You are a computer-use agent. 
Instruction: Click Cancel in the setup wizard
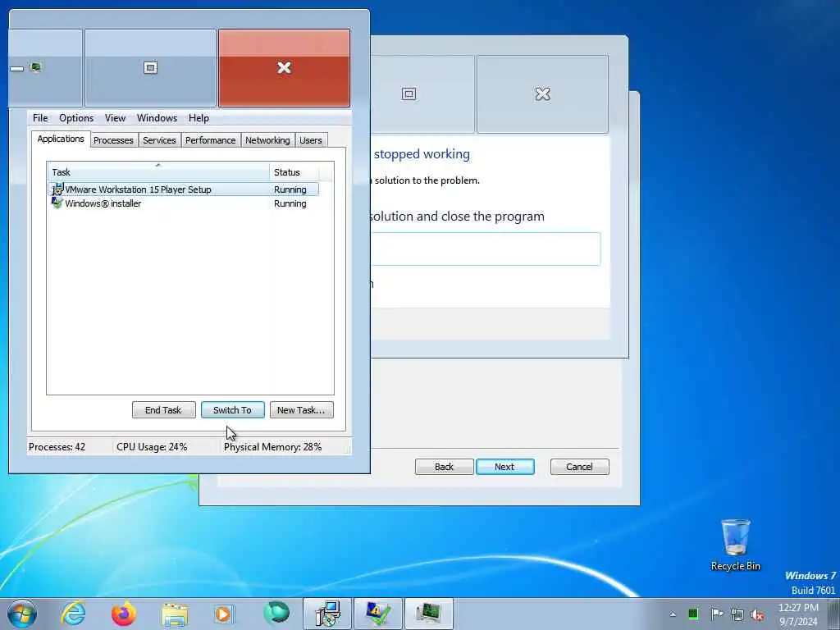point(580,467)
